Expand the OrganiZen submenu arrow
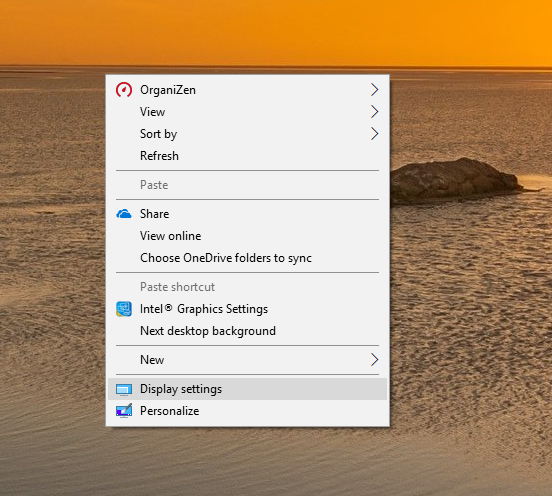552x496 pixels. (x=375, y=90)
